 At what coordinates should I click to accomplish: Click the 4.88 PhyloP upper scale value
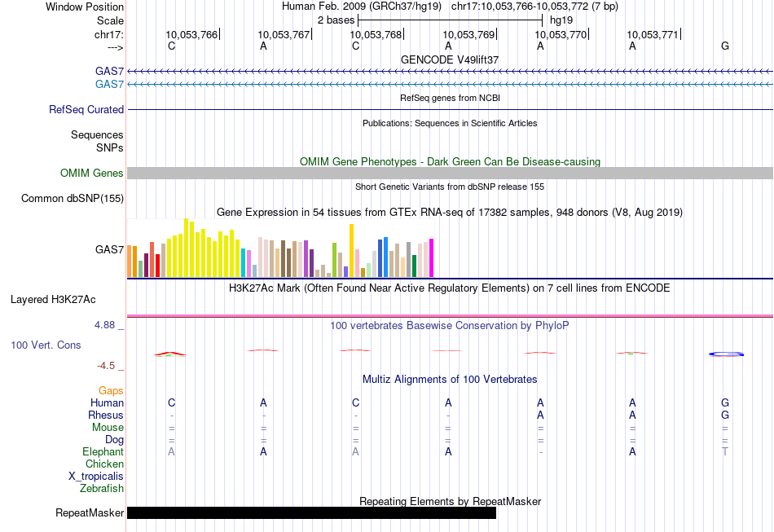(x=104, y=325)
